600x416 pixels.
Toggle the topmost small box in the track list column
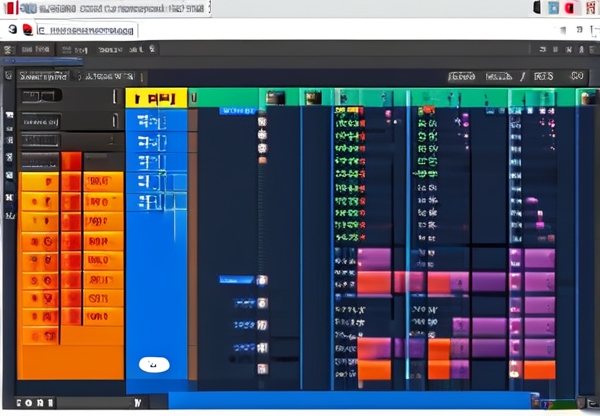tap(262, 121)
